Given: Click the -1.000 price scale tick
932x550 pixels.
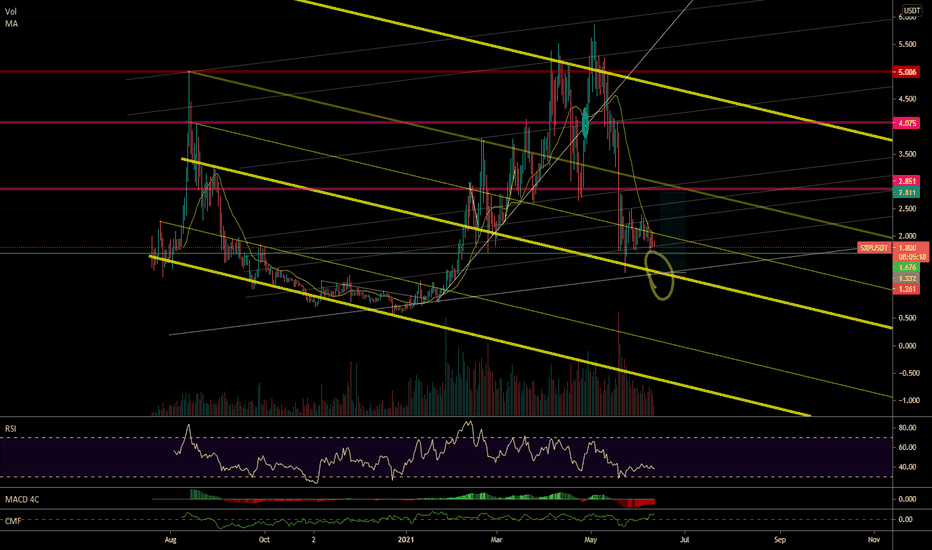Looking at the screenshot, I should tap(906, 401).
